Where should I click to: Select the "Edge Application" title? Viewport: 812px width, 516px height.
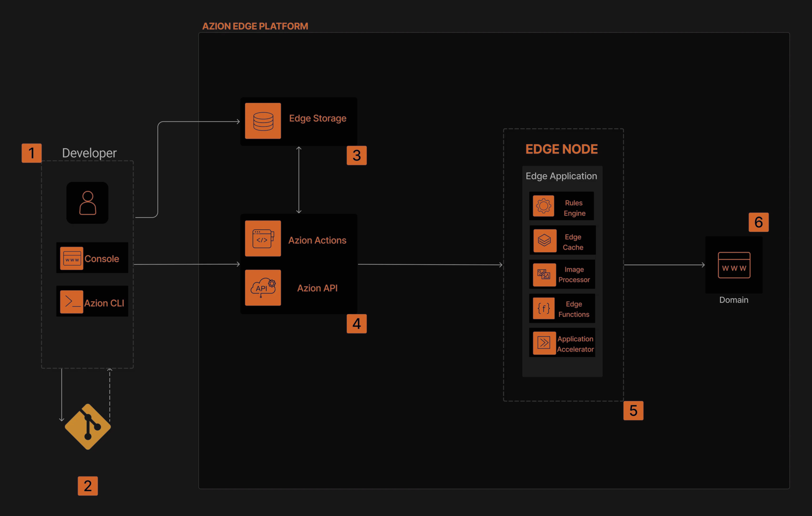(x=562, y=176)
